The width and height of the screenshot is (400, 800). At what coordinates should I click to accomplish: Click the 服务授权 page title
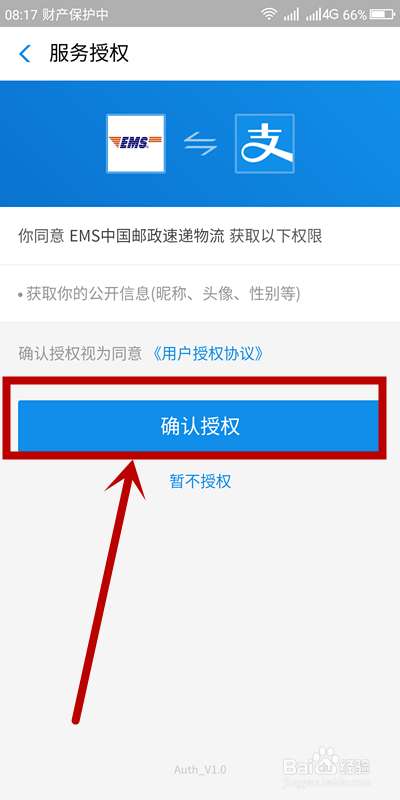click(89, 54)
